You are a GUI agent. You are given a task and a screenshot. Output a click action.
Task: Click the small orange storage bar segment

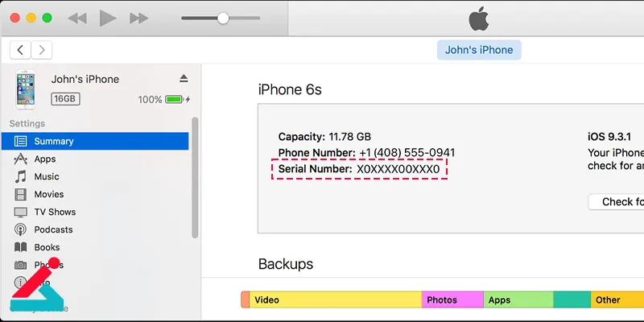tap(245, 299)
